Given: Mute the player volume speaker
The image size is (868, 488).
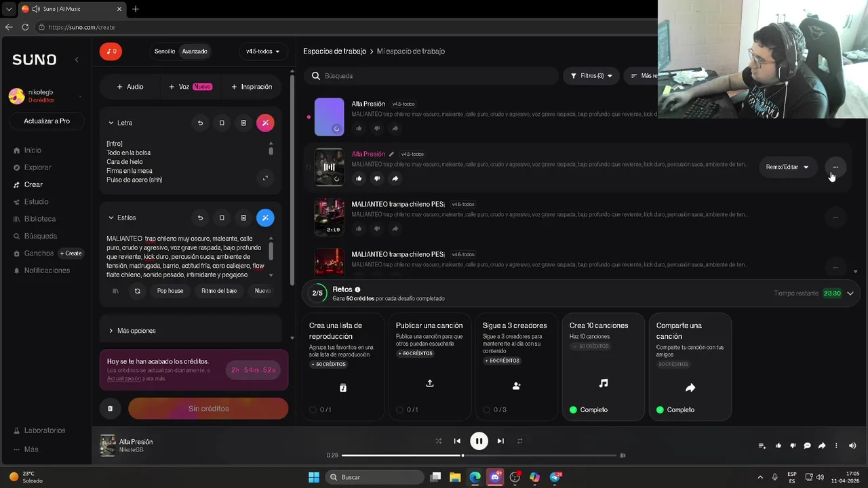Looking at the screenshot, I should click(852, 445).
